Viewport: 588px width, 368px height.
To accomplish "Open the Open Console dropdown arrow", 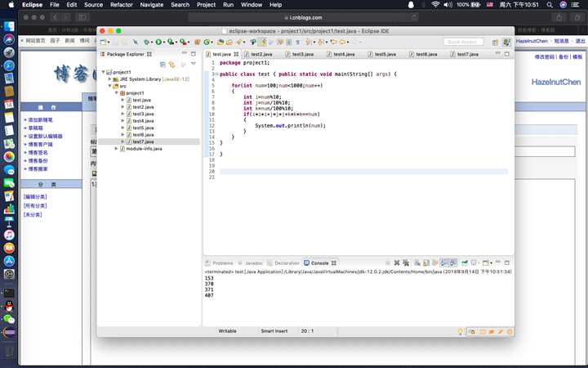I will point(491,263).
